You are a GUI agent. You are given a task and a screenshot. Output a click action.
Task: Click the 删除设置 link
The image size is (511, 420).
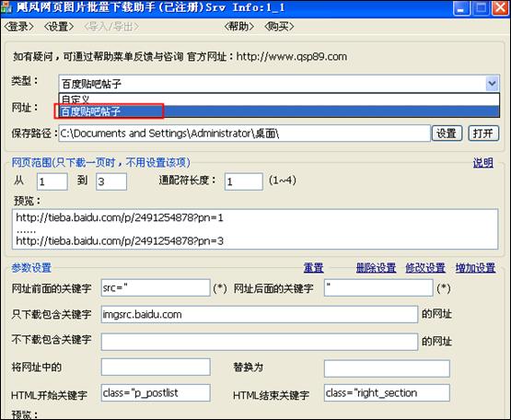pos(376,268)
